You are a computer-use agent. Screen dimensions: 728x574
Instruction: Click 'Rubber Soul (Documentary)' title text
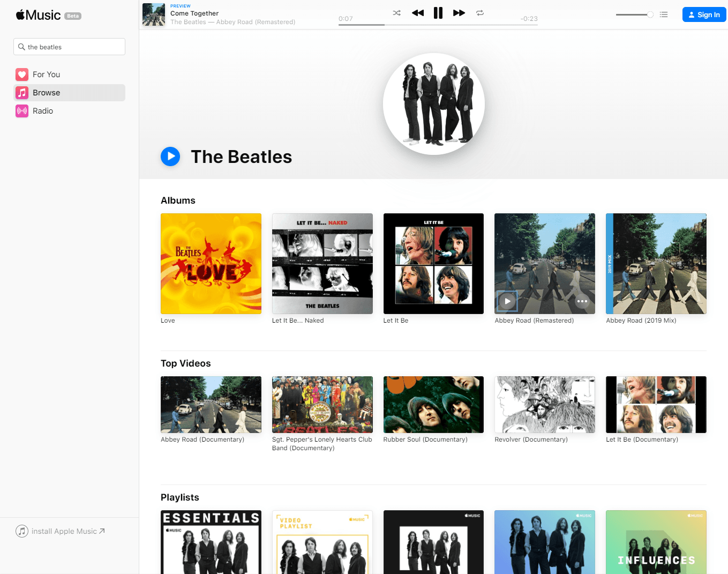tap(425, 439)
